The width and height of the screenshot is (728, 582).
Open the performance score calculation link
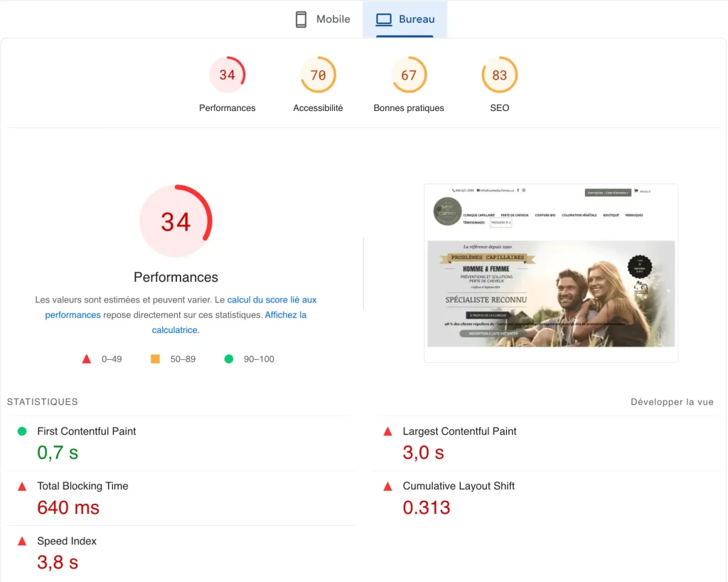pos(272,300)
